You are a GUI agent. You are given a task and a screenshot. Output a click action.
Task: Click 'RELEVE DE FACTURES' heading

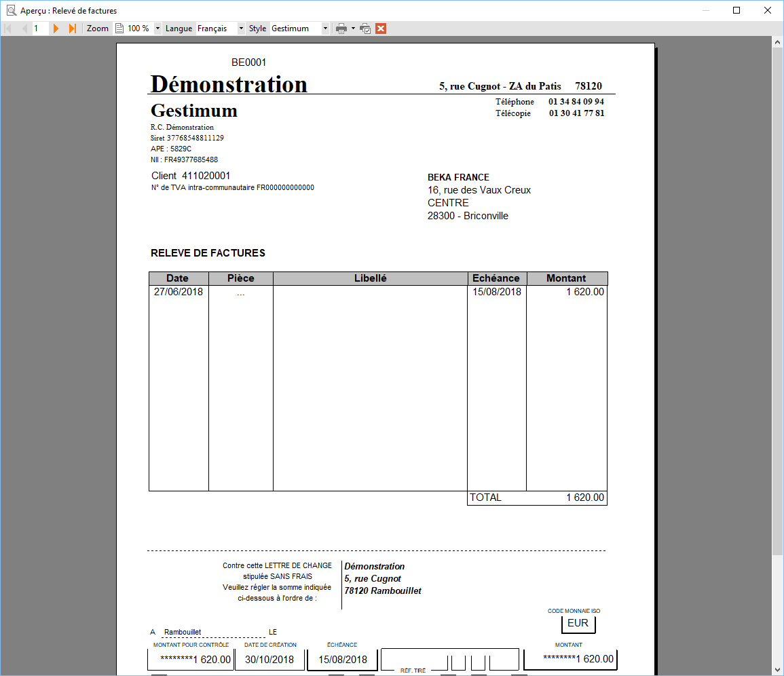click(208, 253)
